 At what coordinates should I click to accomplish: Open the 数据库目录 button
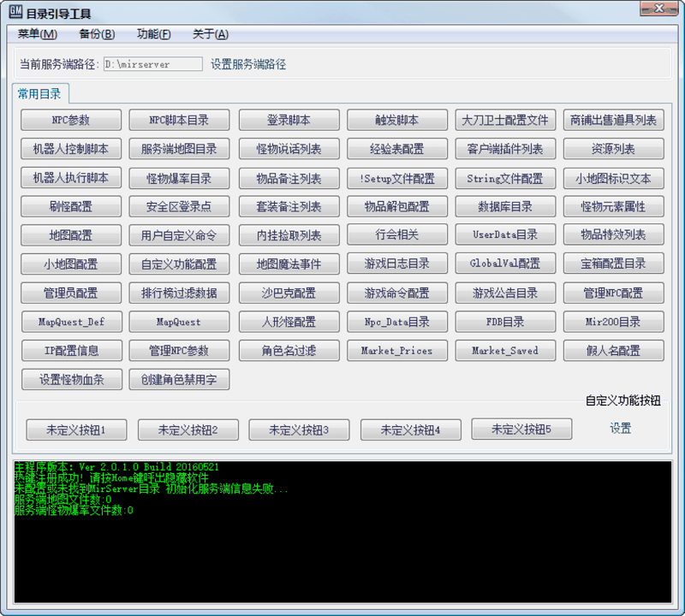coord(505,206)
